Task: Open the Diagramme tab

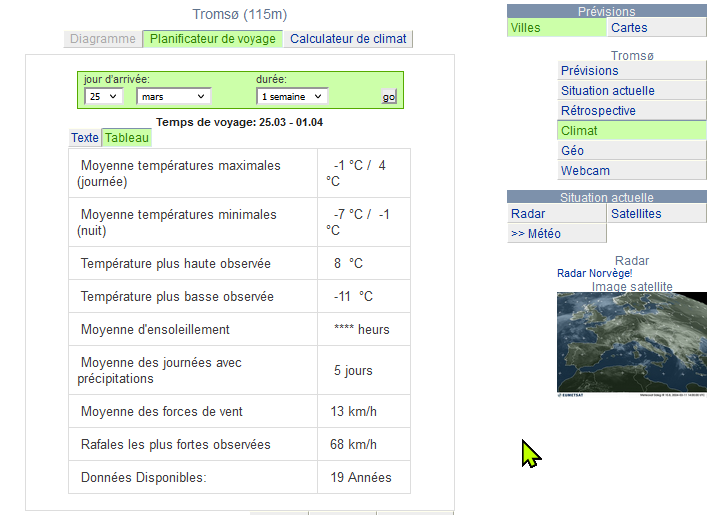Action: [x=103, y=39]
